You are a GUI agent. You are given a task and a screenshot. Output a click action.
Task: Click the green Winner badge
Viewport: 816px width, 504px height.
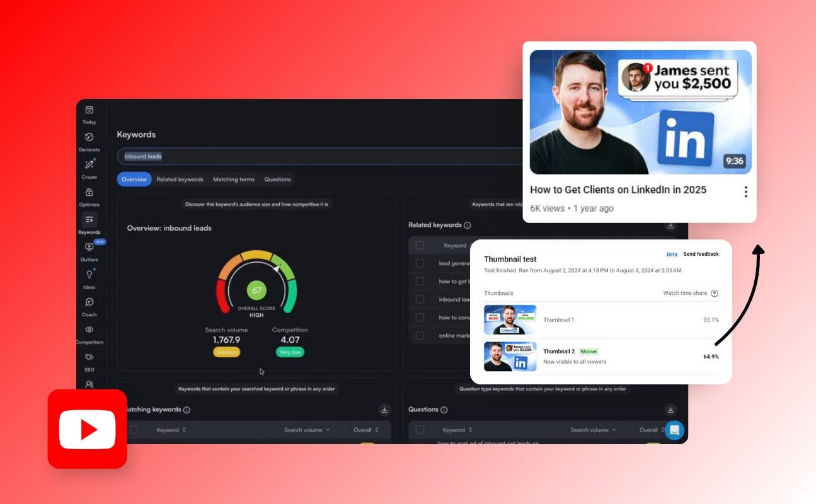(589, 352)
